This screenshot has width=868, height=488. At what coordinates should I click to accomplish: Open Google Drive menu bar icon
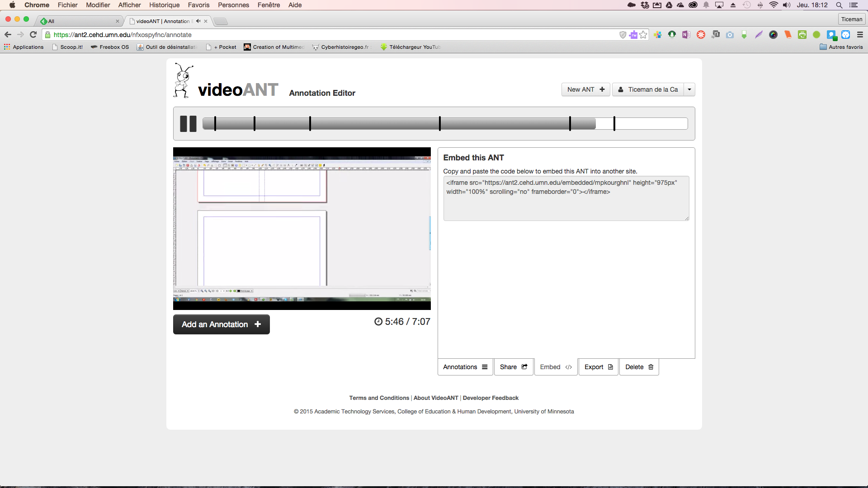tap(669, 5)
